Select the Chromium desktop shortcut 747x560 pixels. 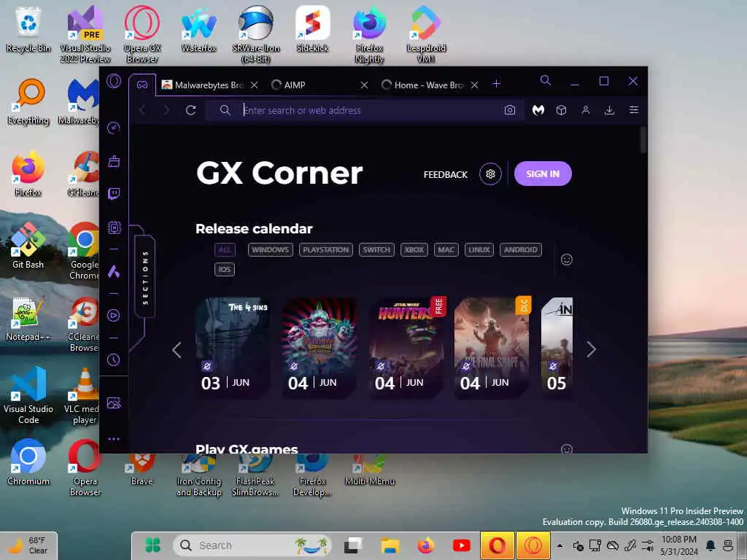pos(28,462)
